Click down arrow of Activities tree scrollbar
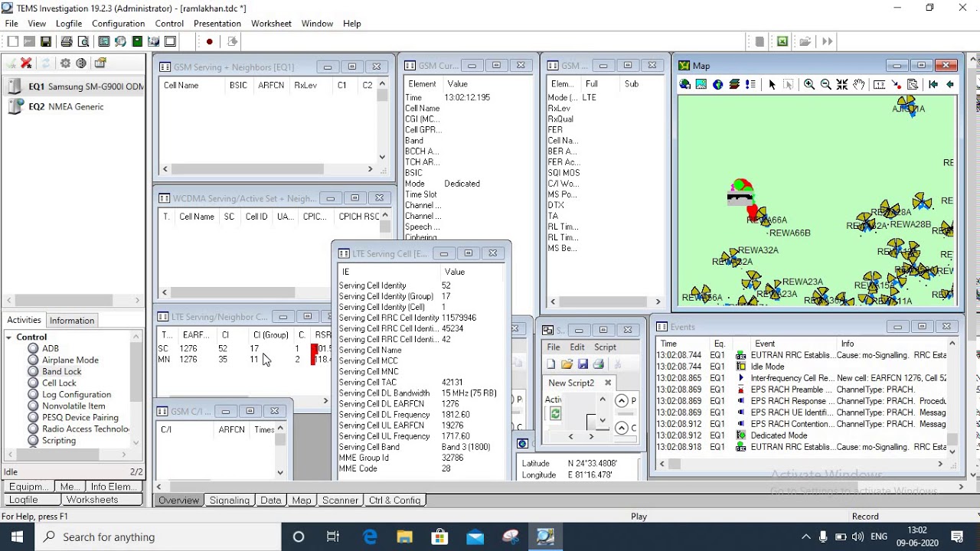 [x=136, y=442]
